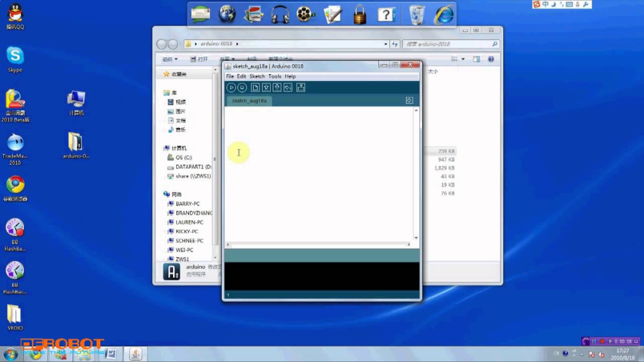Select Libraries (库) in Explorer navigation pane
This screenshot has height=362, width=644.
coord(170,93)
